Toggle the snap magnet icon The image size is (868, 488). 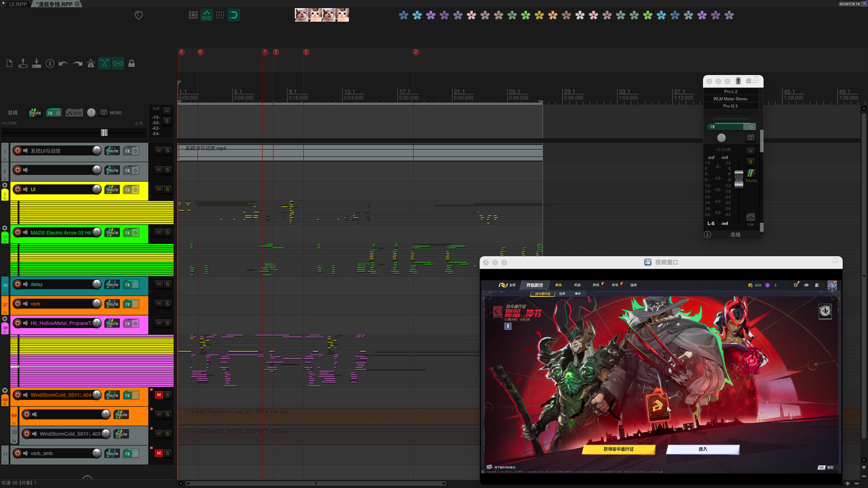[x=233, y=15]
